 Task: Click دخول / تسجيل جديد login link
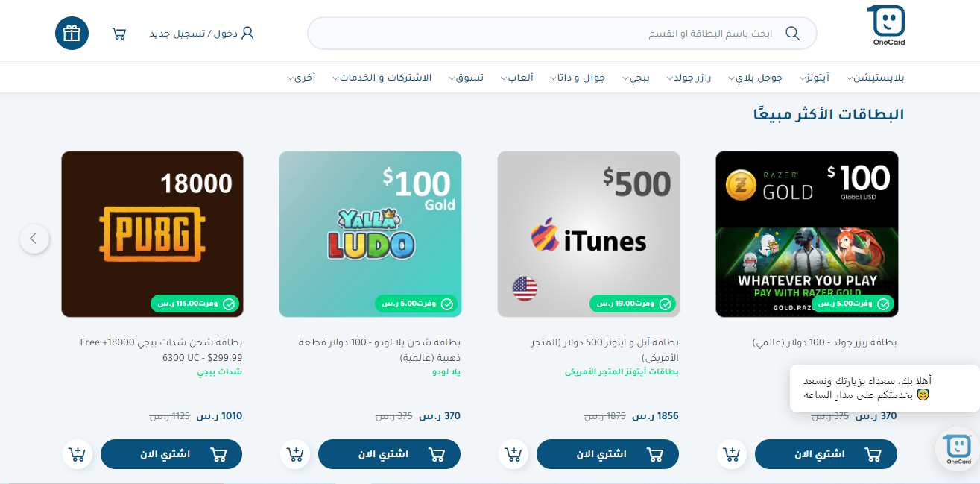(202, 34)
